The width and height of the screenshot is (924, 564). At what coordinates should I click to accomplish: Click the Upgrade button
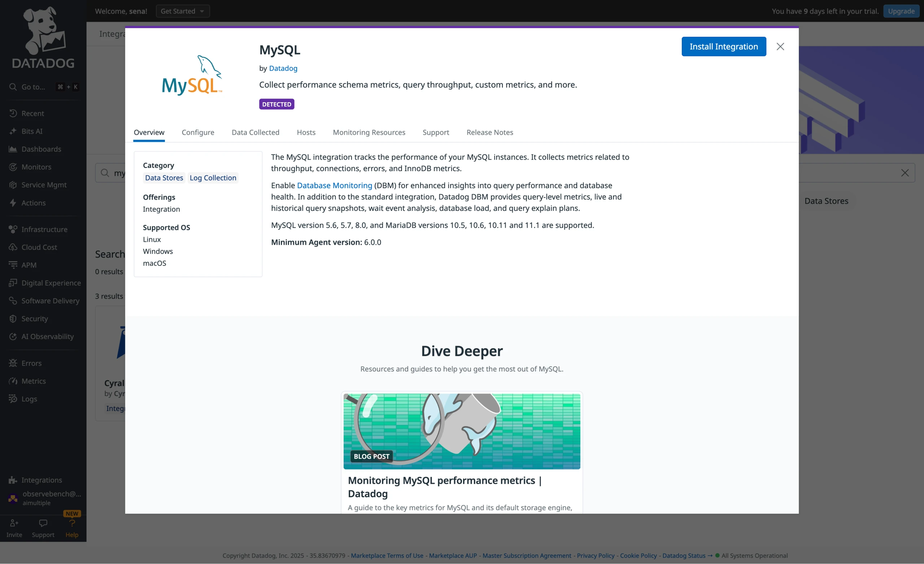click(901, 11)
